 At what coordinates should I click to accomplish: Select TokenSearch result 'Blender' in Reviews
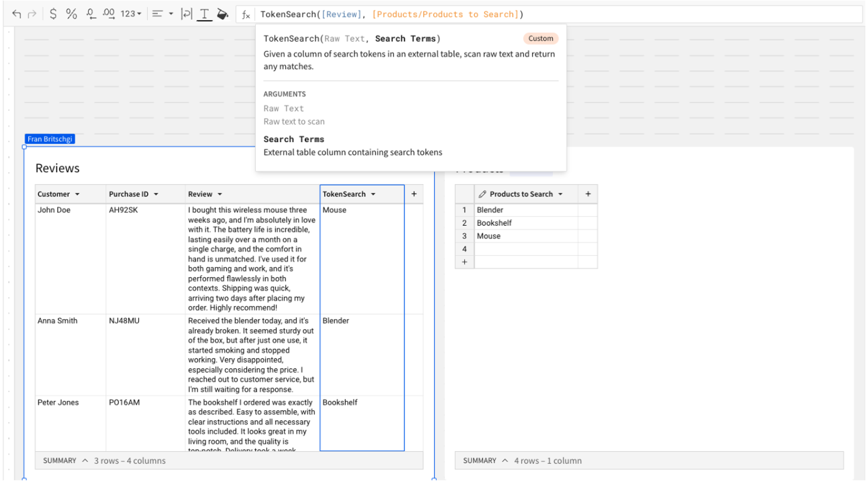click(362, 355)
